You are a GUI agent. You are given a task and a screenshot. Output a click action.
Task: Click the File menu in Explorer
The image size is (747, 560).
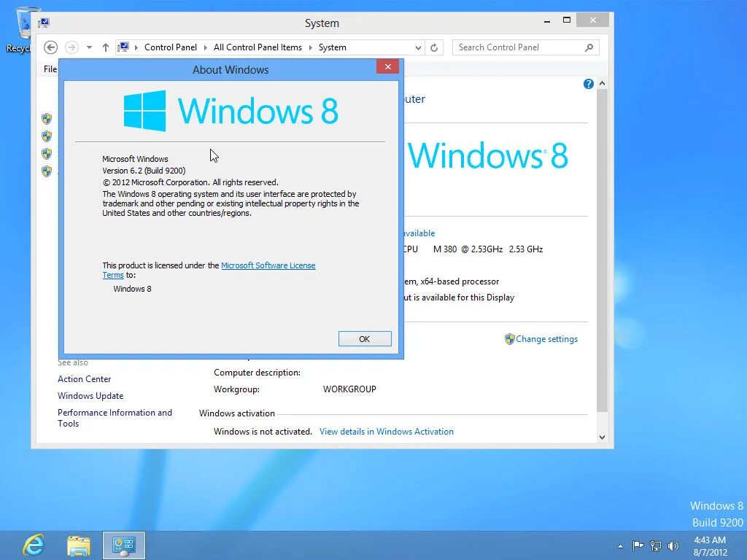click(x=50, y=69)
